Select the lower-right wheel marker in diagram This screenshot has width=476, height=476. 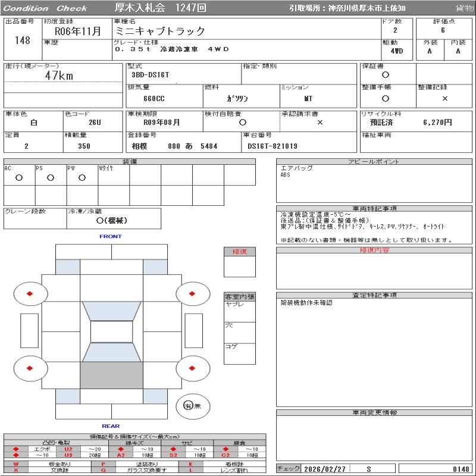tap(193, 368)
